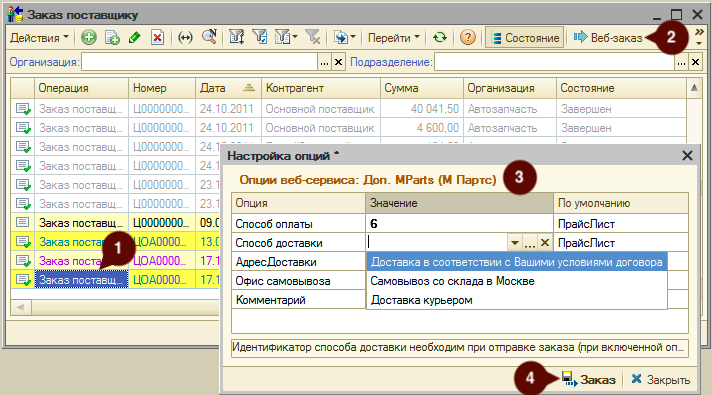Click the Значение column header
Viewport: 712px width, 395px height.
point(459,203)
